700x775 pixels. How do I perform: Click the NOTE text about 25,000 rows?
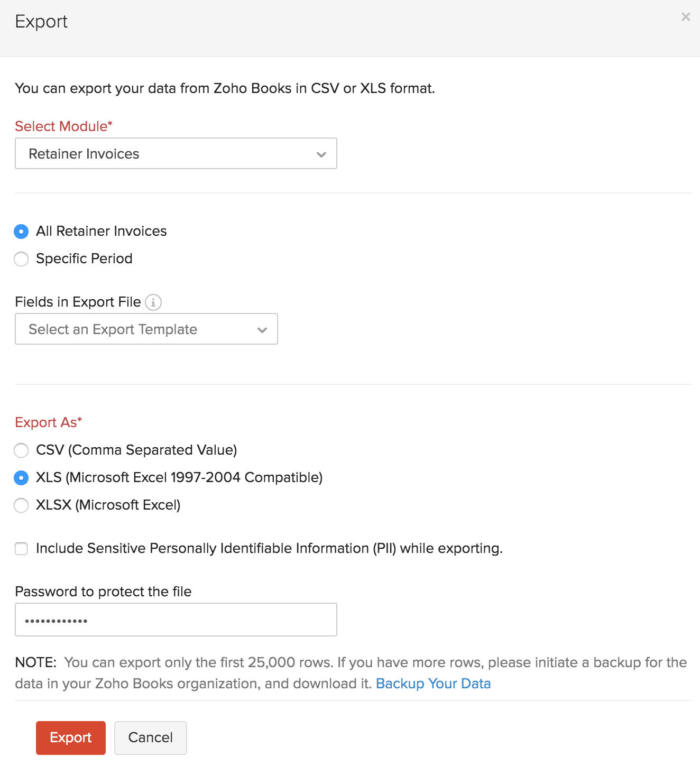pyautogui.click(x=349, y=672)
